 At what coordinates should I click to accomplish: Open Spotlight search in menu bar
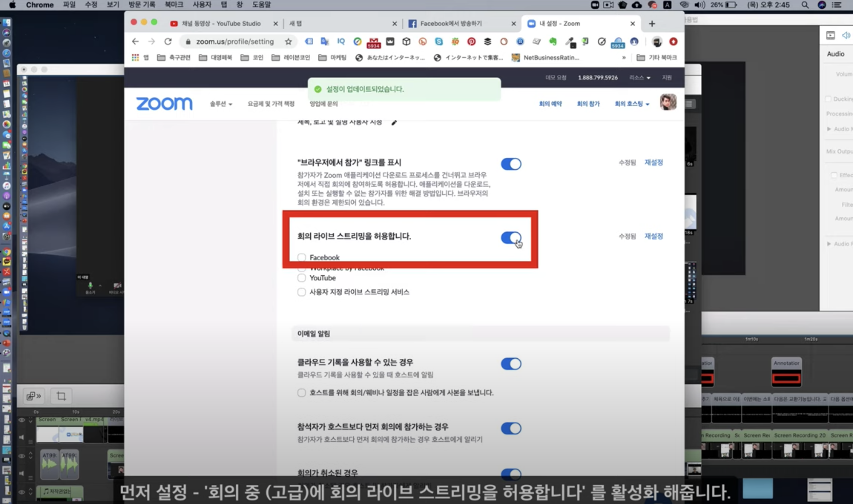805,5
